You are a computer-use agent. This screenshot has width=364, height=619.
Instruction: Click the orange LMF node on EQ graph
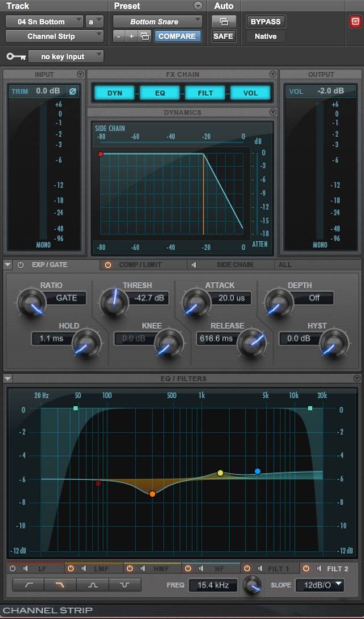pos(152,494)
